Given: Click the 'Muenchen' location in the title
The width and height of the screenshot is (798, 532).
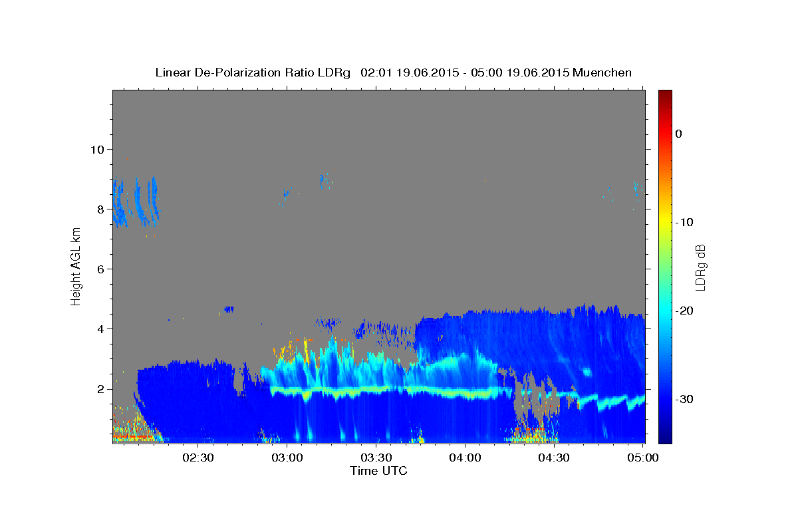Looking at the screenshot, I should coord(602,72).
